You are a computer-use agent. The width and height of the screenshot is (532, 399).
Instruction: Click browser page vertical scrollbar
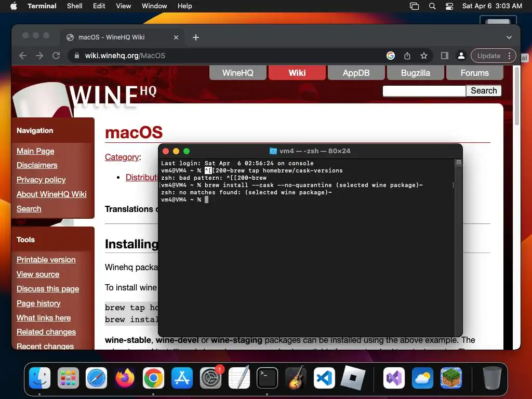point(517,96)
